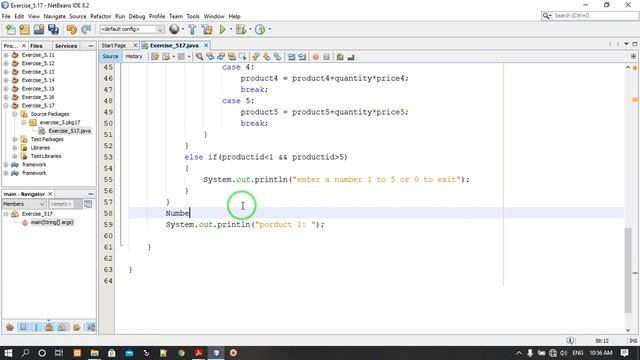
Task: Switch to the Start Page tab
Action: pyautogui.click(x=113, y=45)
